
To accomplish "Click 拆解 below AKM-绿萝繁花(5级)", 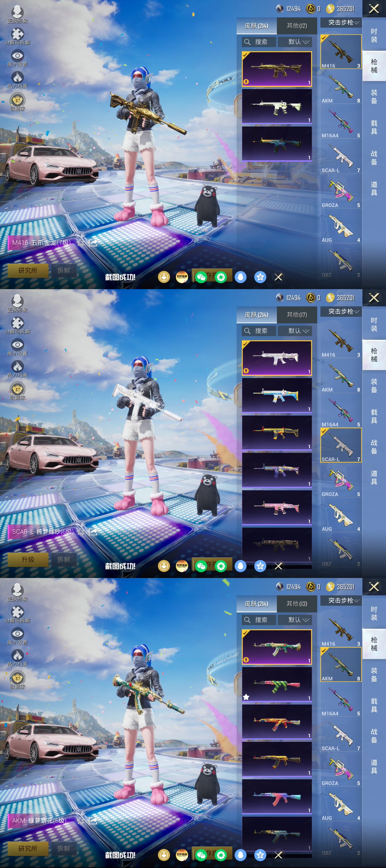I will click(x=64, y=849).
